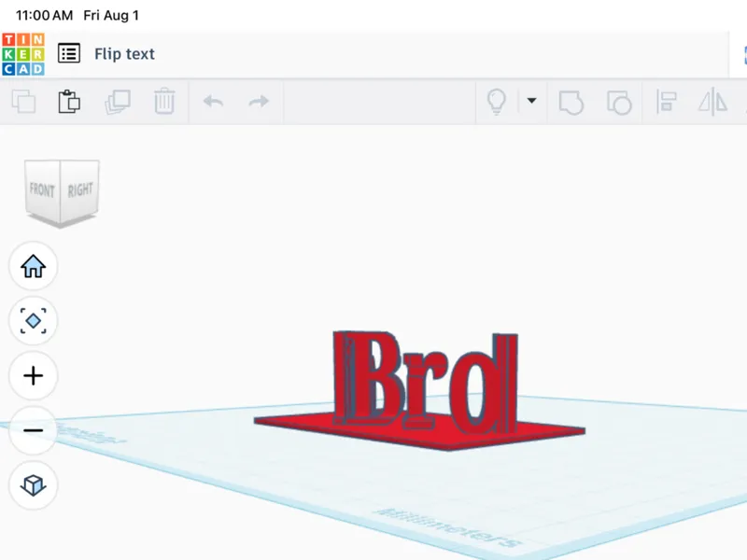Click the Delete trash can icon
The width and height of the screenshot is (747, 560).
coord(164,101)
